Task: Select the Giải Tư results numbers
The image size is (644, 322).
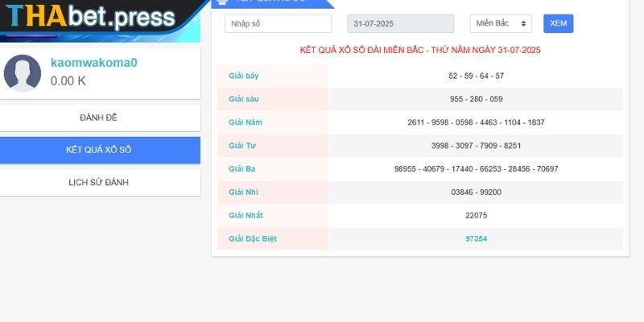Action: [476, 146]
